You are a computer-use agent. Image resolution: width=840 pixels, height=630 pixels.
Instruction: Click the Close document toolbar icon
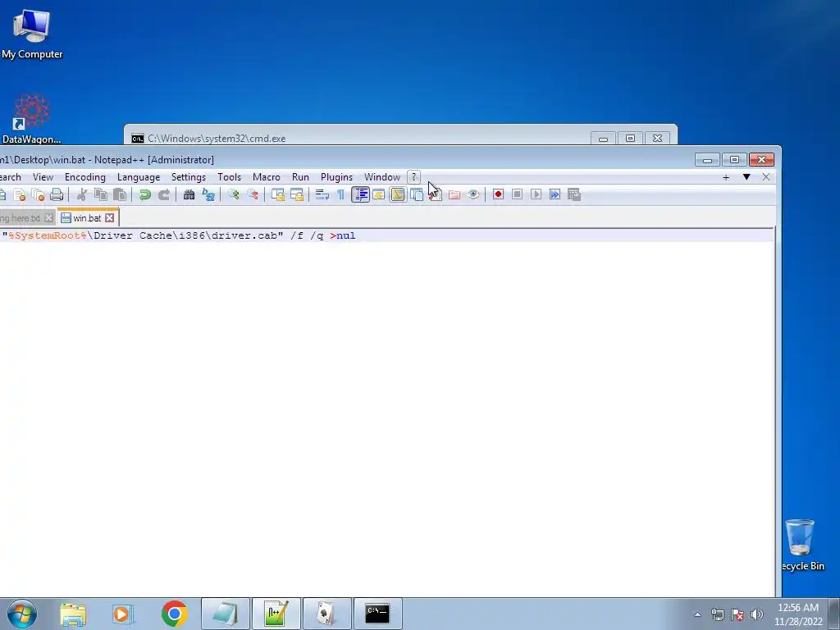click(x=20, y=194)
